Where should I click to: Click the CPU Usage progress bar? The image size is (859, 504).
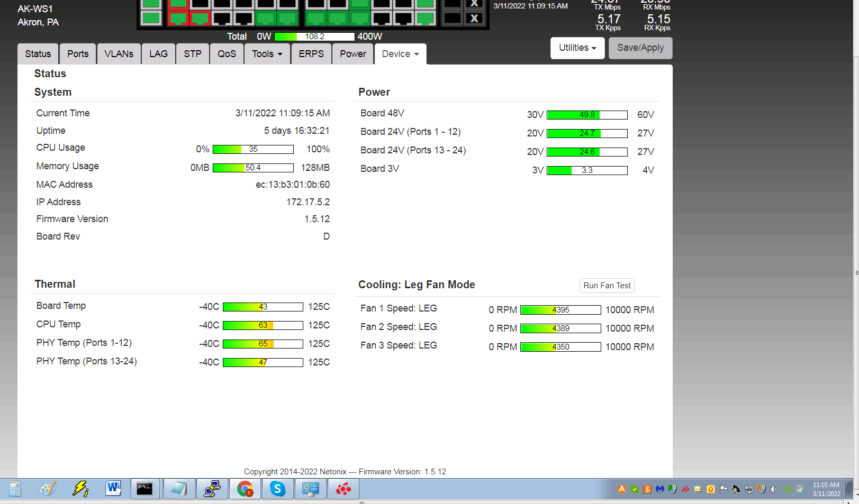coord(253,150)
